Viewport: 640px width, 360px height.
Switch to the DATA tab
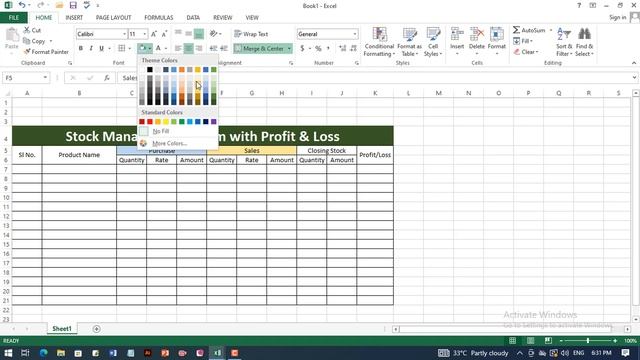point(193,18)
